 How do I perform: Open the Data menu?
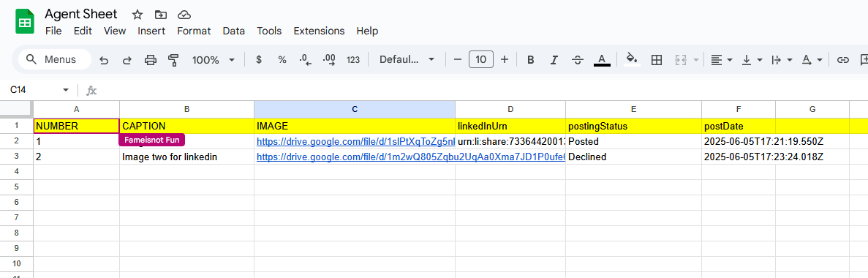[x=233, y=31]
